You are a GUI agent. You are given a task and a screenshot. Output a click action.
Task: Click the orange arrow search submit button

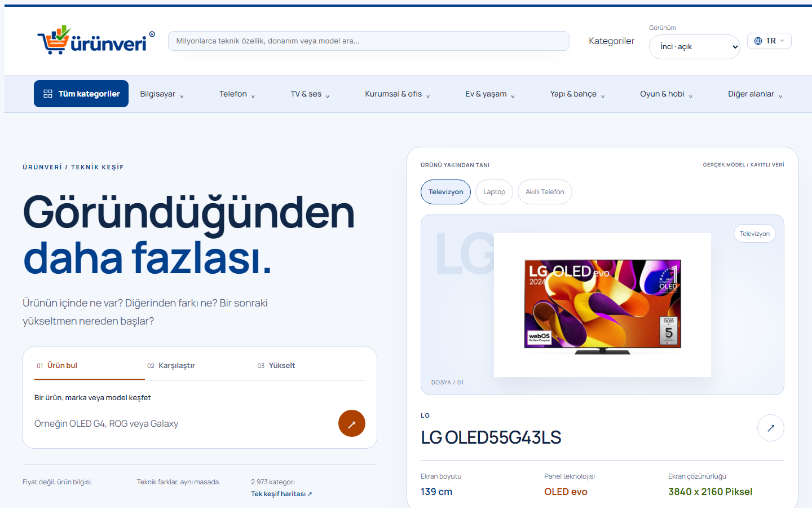[352, 423]
